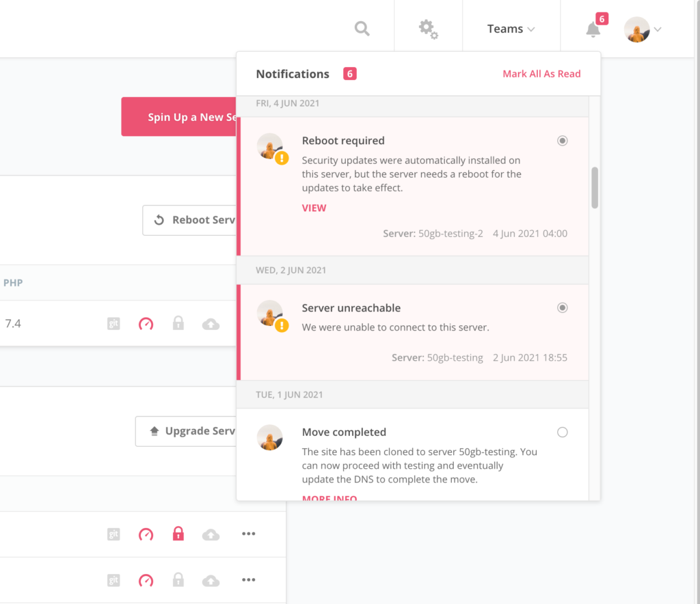Mark Move completed notification as unread
Image resolution: width=700 pixels, height=604 pixels.
pos(562,433)
